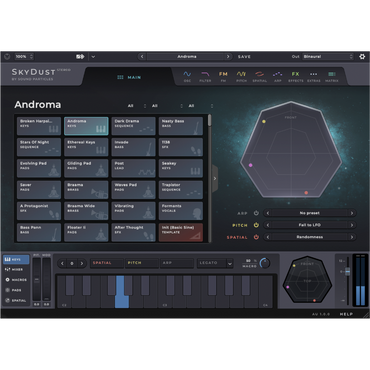Click the mod wheel strip
Image resolution: width=370 pixels, height=370 pixels.
[46, 279]
